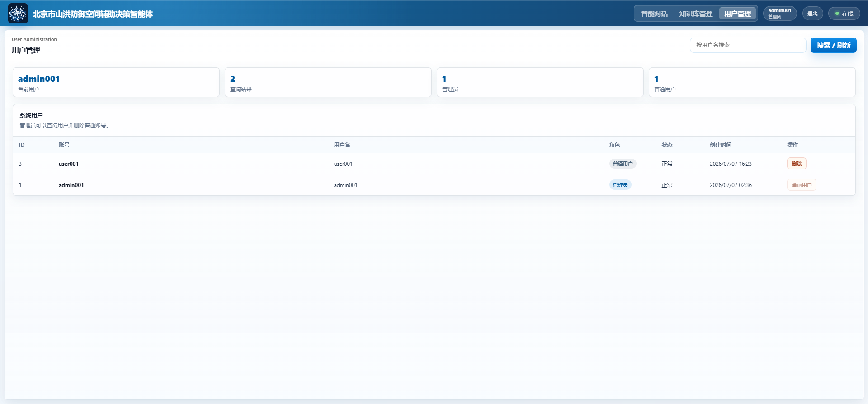Click the User Administration breadcrumb label
Viewport: 868px width, 404px height.
(x=34, y=39)
